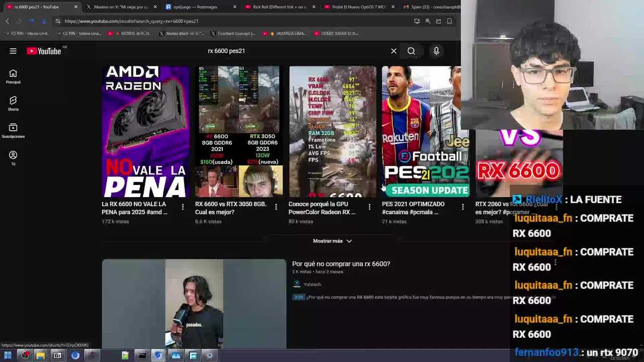Open the Shorts sidebar section
The width and height of the screenshot is (644, 362).
[x=13, y=104]
